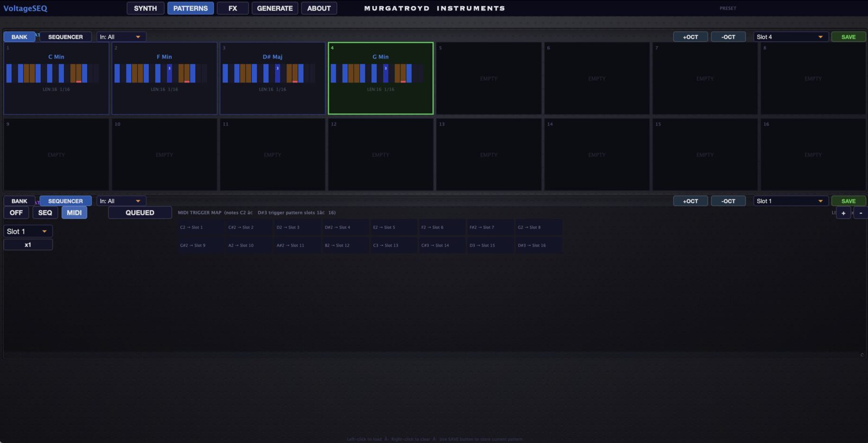The height and width of the screenshot is (443, 868).
Task: Select empty pattern slot 14
Action: [597, 155]
